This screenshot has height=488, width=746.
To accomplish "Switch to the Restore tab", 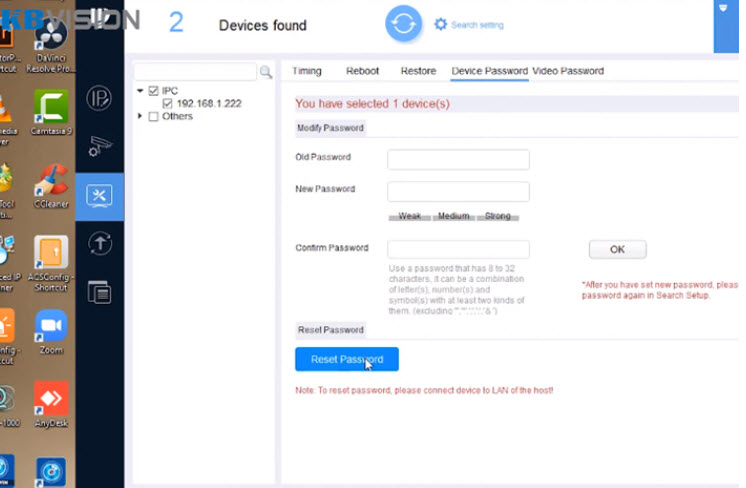I will click(x=418, y=71).
